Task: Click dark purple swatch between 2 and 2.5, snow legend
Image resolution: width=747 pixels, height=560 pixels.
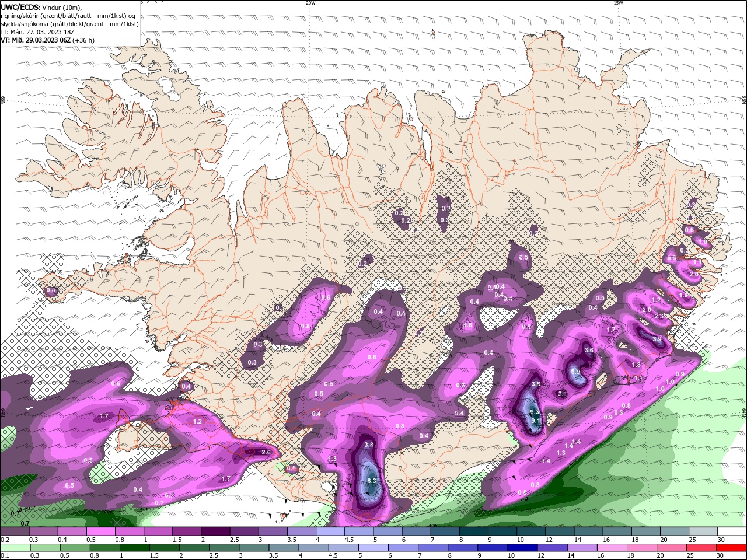Action: [x=215, y=531]
